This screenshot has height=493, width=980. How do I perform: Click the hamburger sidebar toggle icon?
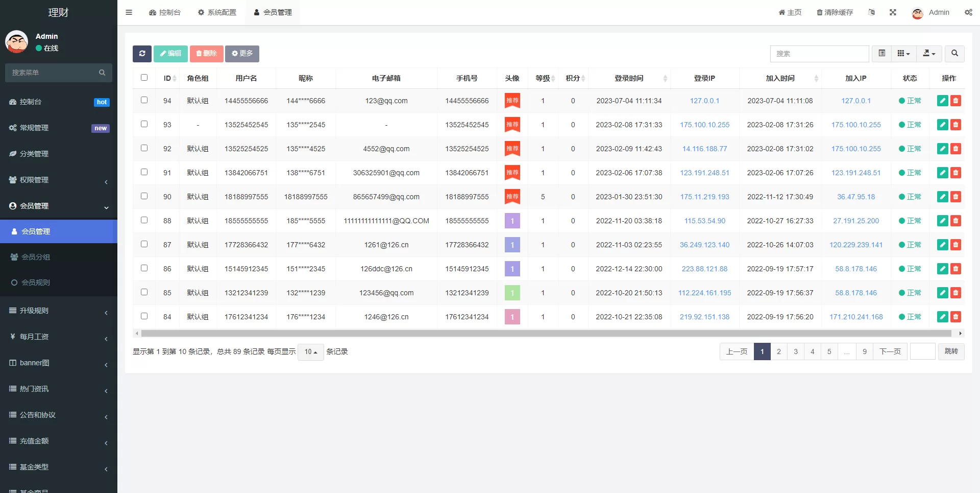click(129, 12)
